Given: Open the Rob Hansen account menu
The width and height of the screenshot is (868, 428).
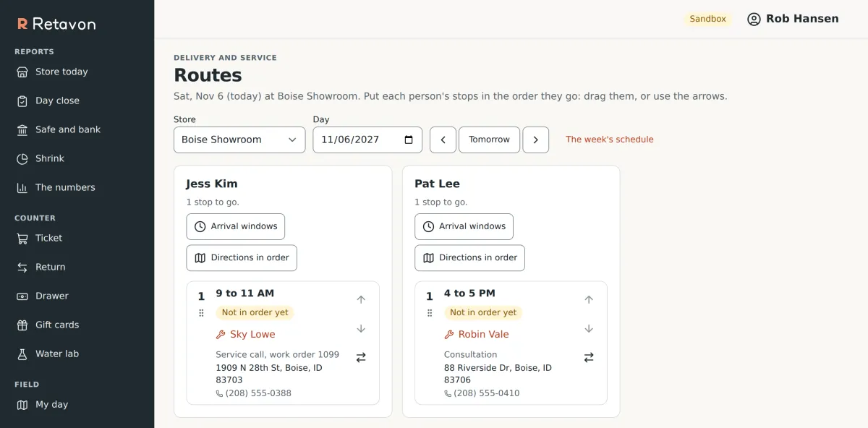Looking at the screenshot, I should point(793,19).
